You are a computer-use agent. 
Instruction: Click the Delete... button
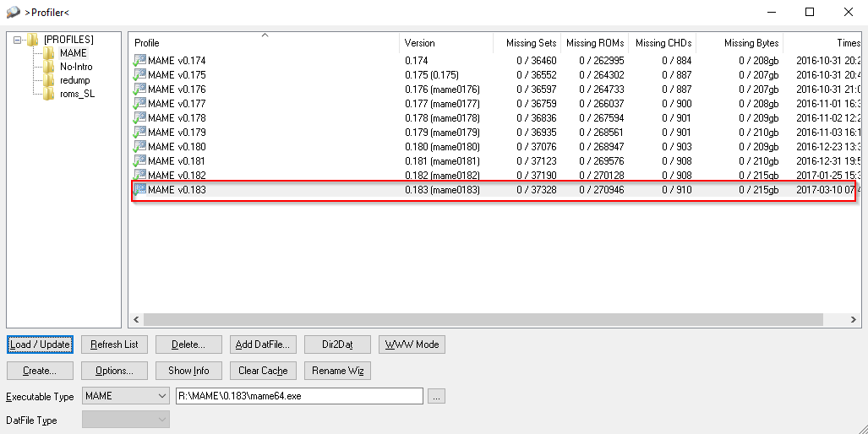[188, 344]
